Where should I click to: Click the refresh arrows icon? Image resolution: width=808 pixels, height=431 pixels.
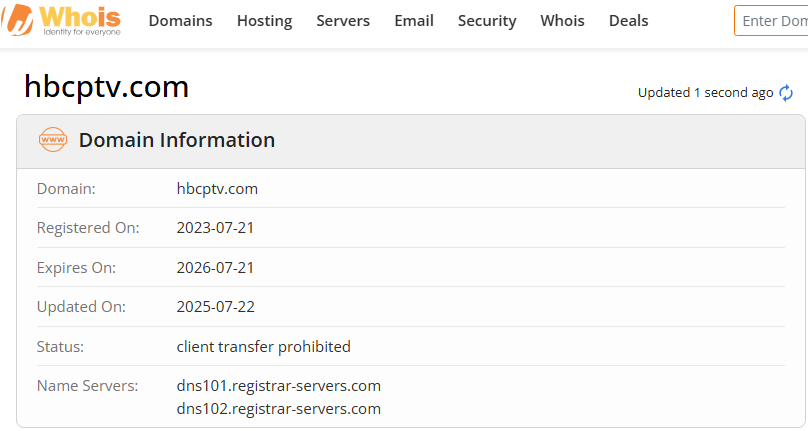click(x=786, y=93)
